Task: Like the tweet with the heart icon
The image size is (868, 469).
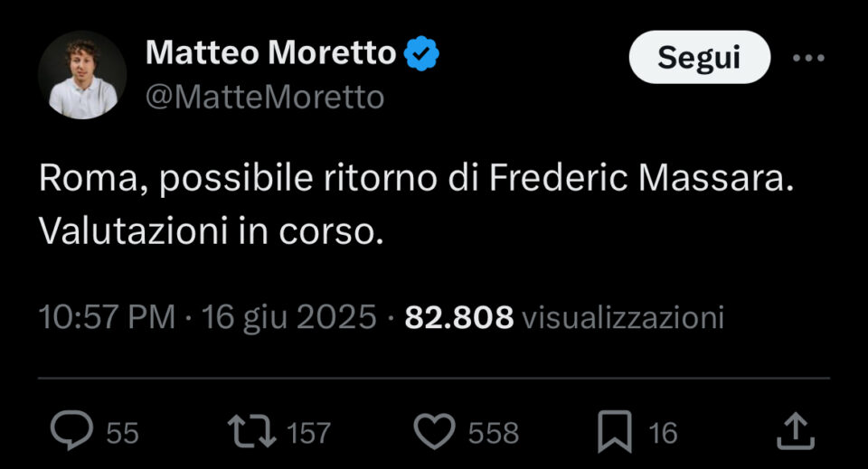Action: [435, 431]
